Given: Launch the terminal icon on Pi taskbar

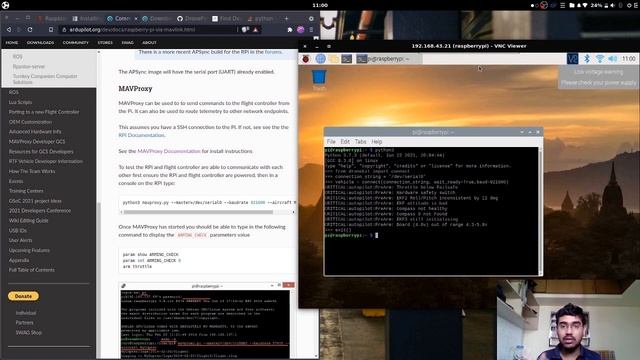Looking at the screenshot, I should [347, 59].
